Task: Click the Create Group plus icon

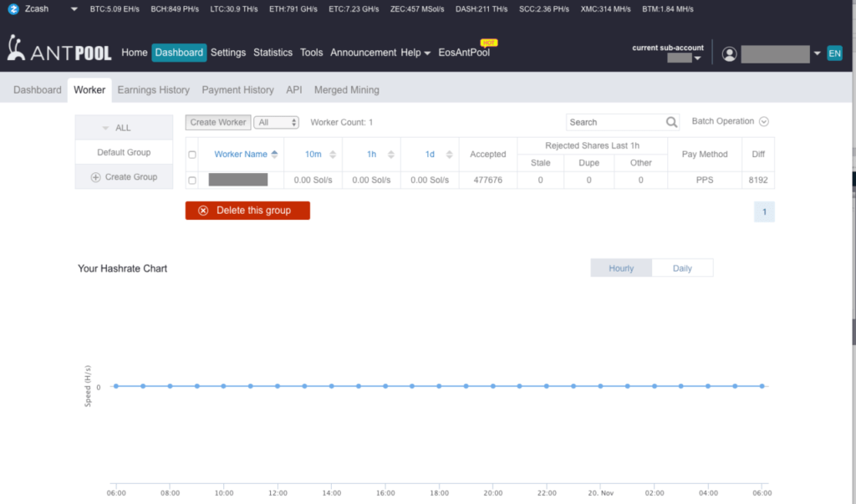Action: 95,177
